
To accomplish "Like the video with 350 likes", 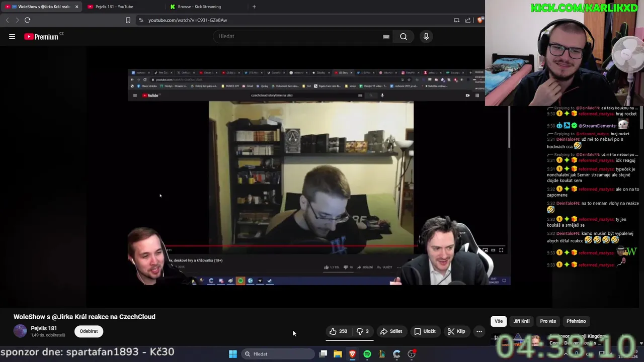I will coord(338,331).
